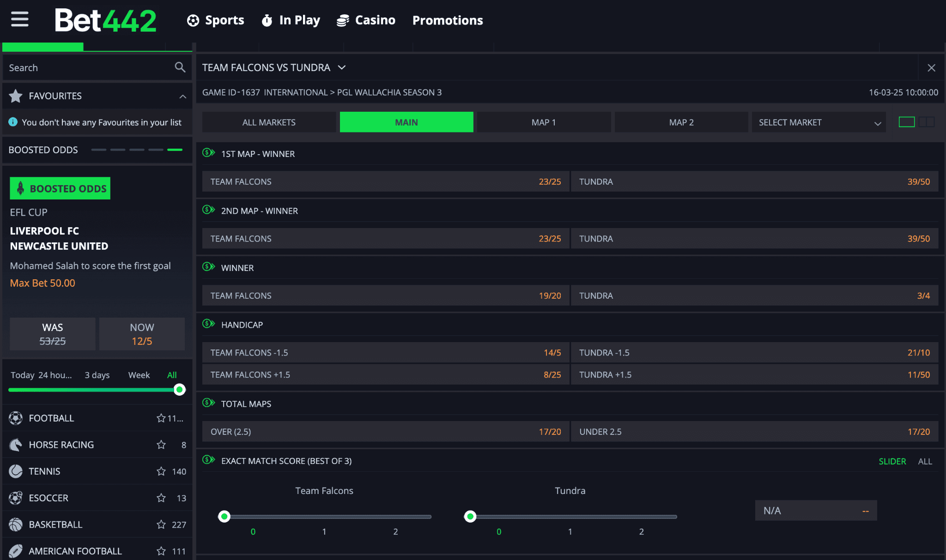Switch to Map 2 tab

[x=681, y=122]
